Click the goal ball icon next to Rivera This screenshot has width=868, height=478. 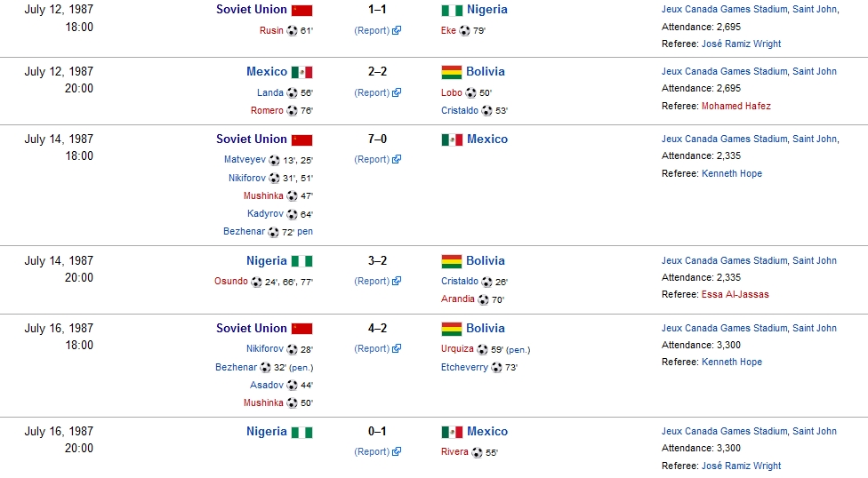[477, 452]
